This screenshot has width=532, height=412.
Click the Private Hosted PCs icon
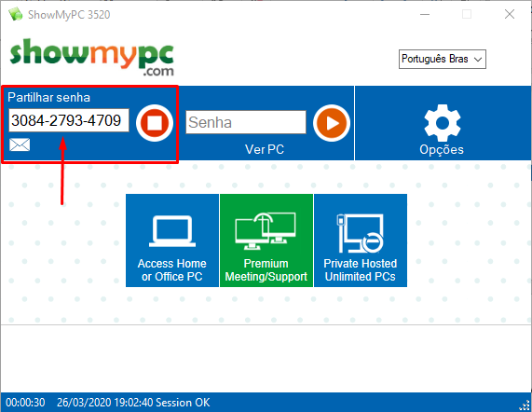(361, 233)
